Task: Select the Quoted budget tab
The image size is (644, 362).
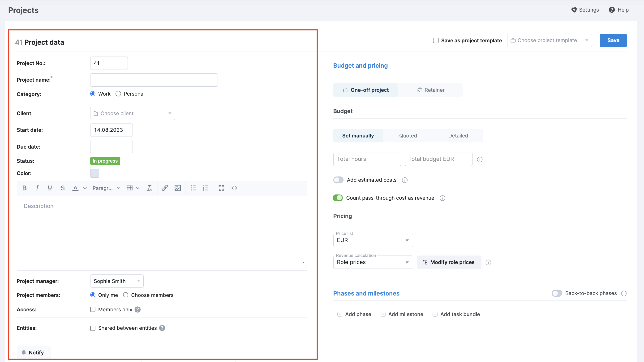Action: click(x=408, y=135)
